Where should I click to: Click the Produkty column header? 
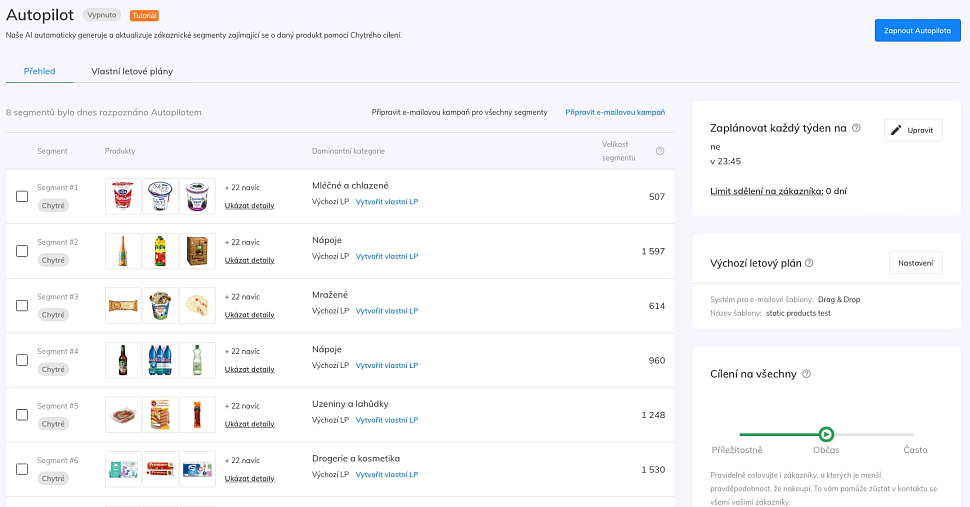click(x=120, y=151)
